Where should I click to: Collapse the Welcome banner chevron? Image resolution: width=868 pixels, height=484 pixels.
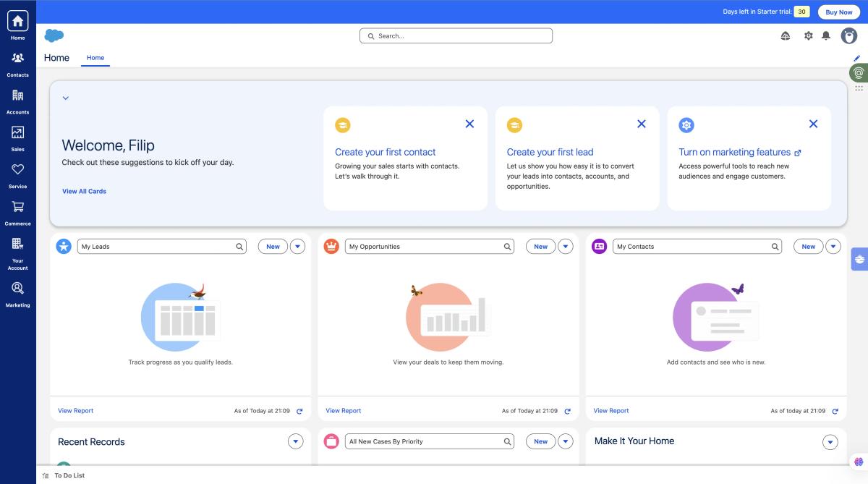tap(66, 98)
